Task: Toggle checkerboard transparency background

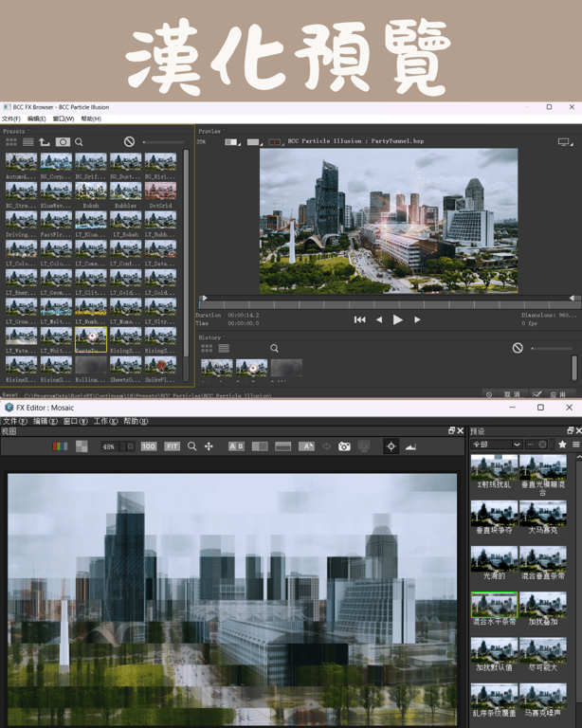Action: click(x=82, y=446)
